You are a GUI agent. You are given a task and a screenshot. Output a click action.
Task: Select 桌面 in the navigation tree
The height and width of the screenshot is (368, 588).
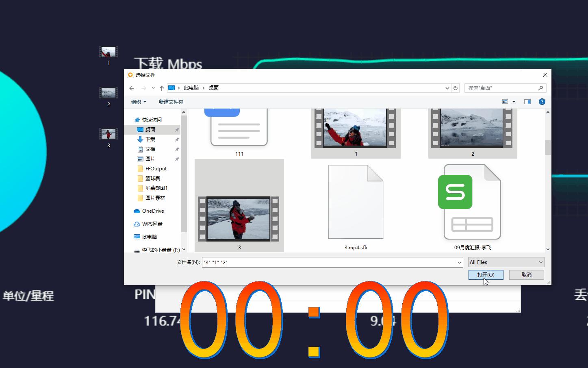pyautogui.click(x=150, y=130)
